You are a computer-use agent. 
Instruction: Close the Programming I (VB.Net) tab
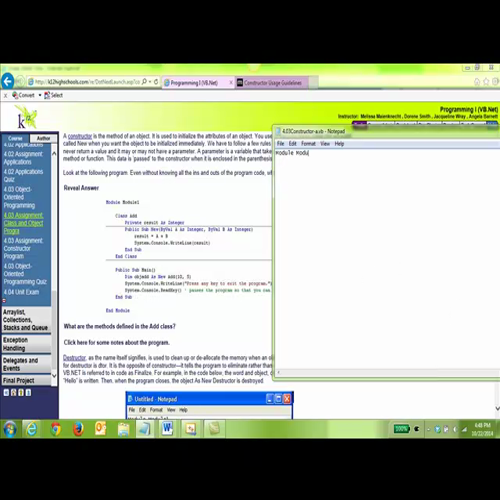point(231,82)
